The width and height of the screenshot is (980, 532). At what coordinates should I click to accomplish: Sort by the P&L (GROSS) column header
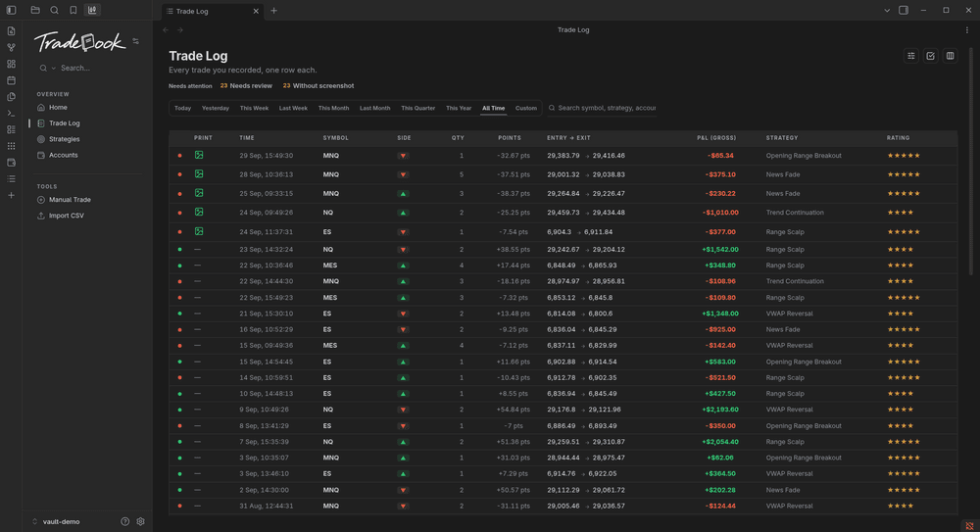tap(716, 137)
